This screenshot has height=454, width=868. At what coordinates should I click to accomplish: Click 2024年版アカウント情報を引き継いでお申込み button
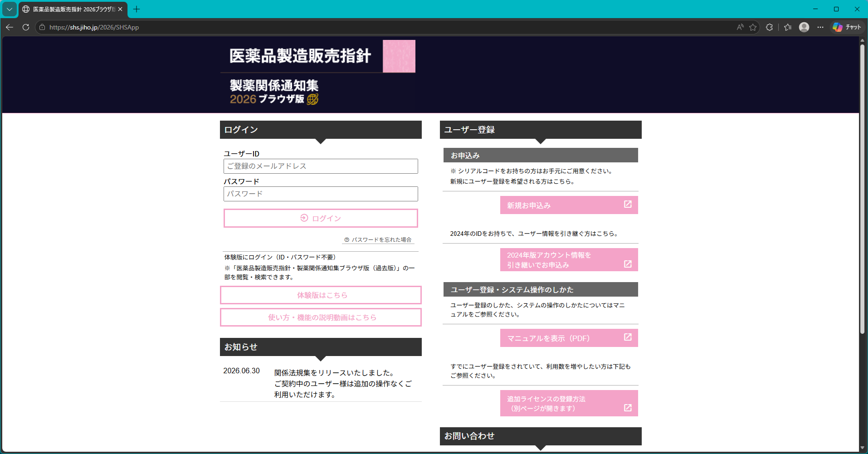pyautogui.click(x=569, y=260)
